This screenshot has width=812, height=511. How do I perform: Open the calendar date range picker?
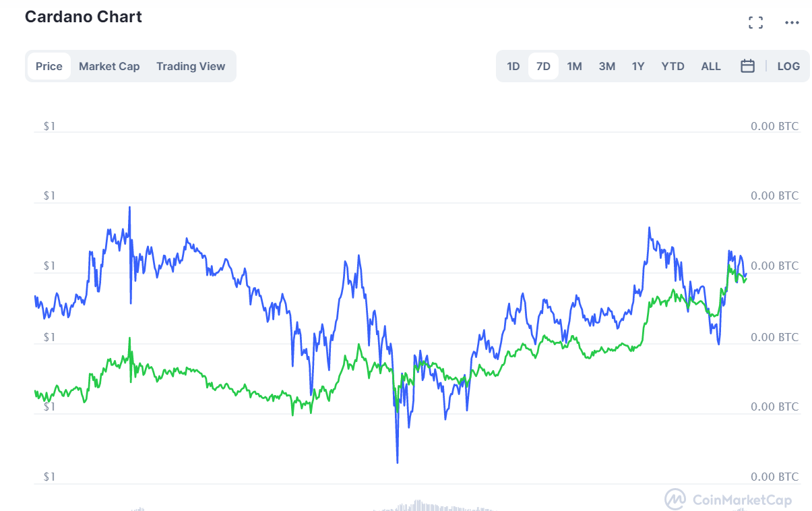747,66
